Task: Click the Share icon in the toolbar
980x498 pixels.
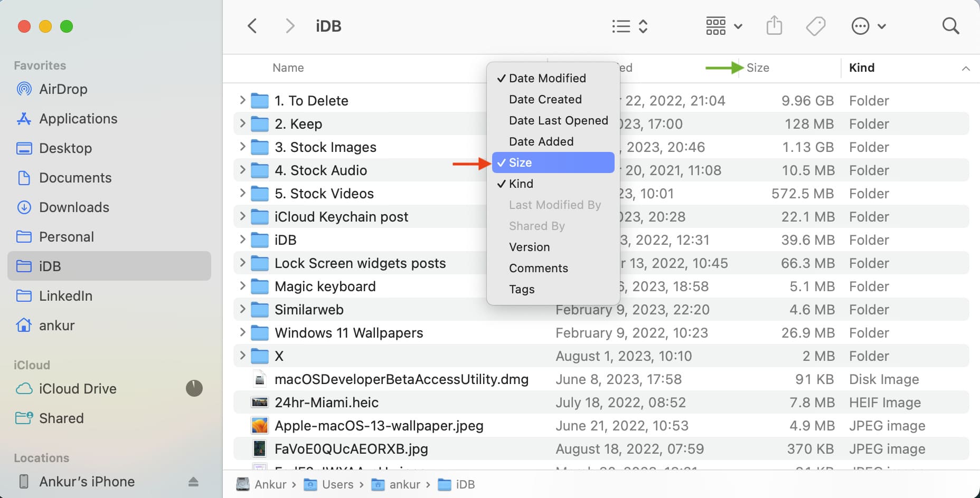Action: [x=774, y=25]
